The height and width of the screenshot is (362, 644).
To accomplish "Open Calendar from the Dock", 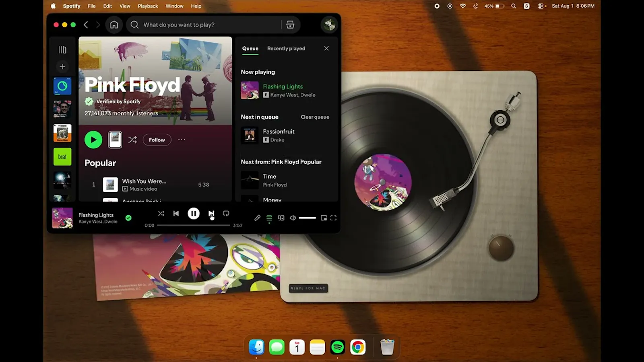I will pyautogui.click(x=297, y=347).
